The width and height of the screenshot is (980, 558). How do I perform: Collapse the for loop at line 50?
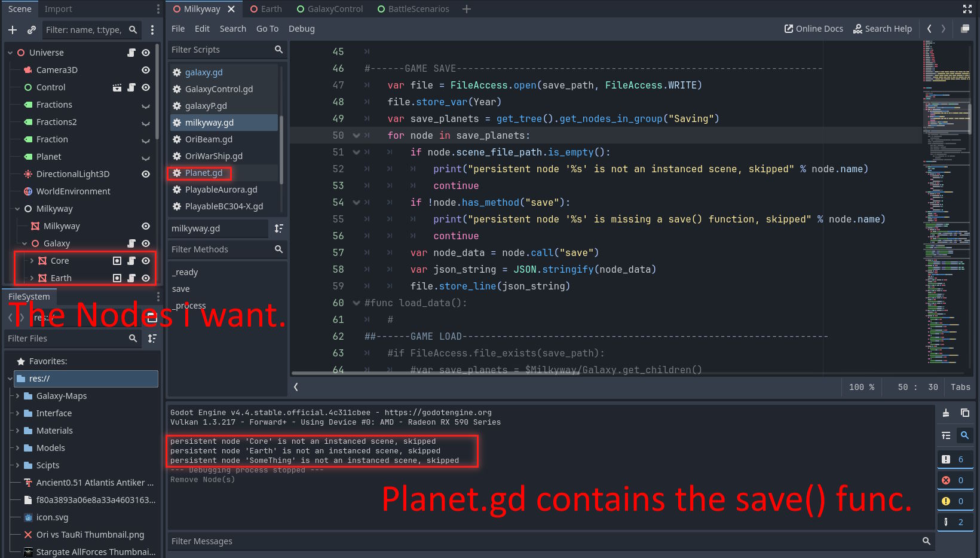pos(356,136)
